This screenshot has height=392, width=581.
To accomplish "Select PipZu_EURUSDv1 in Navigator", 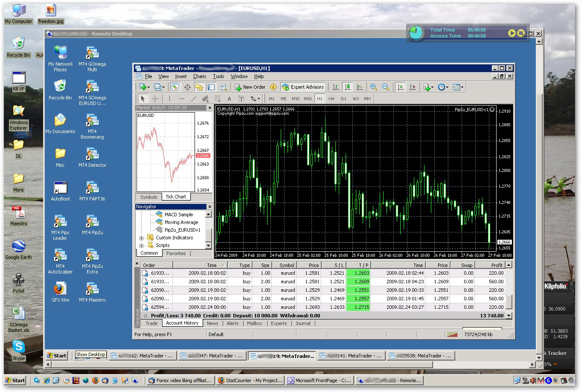I will tap(182, 230).
